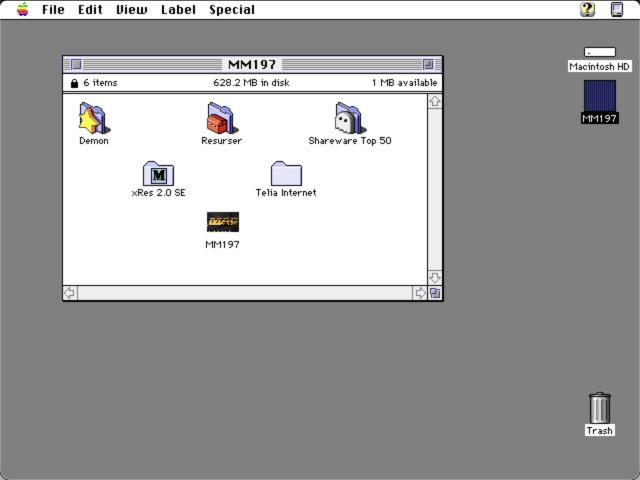Select the Shareware Top 50 ghost folder
Viewport: 640px width, 480px height.
coord(349,118)
